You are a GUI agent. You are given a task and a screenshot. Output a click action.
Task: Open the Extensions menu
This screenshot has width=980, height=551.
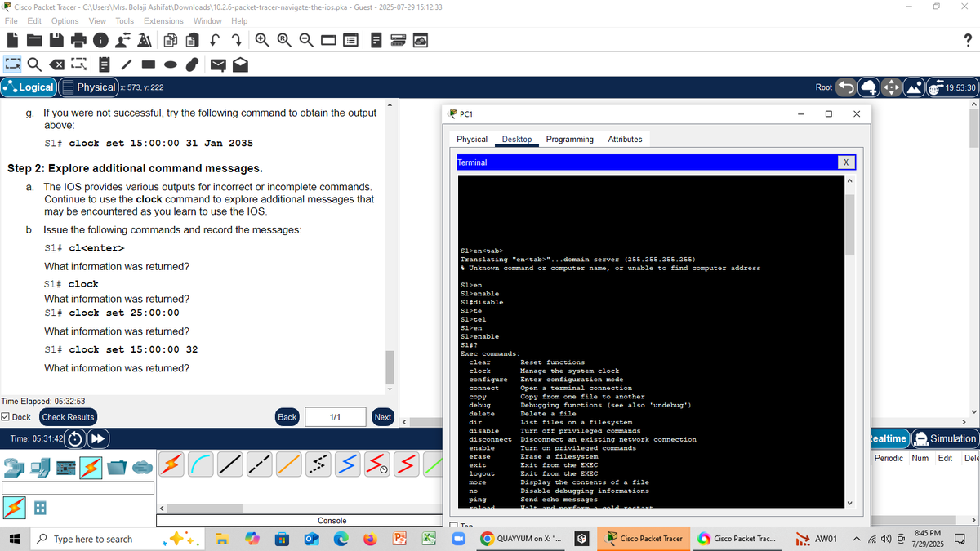pyautogui.click(x=163, y=20)
